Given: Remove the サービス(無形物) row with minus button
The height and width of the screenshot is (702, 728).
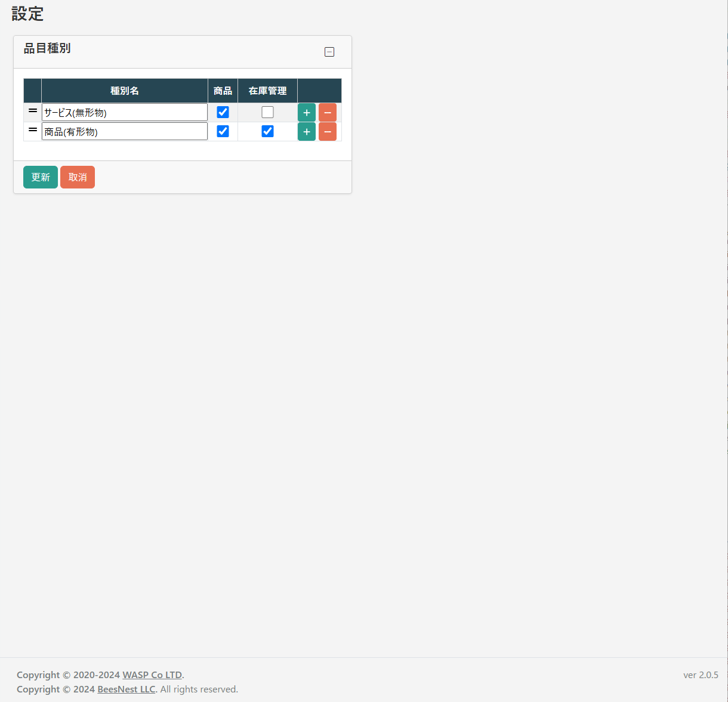Looking at the screenshot, I should [328, 113].
